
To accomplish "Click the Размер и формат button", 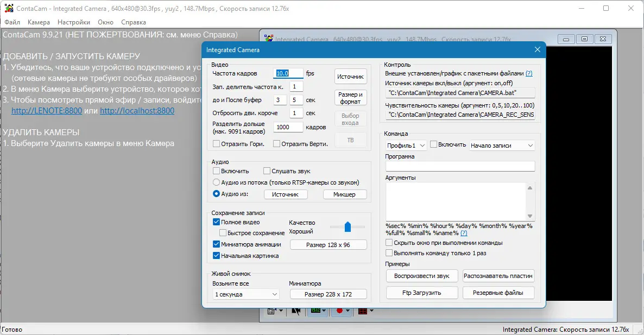I will (x=350, y=98).
